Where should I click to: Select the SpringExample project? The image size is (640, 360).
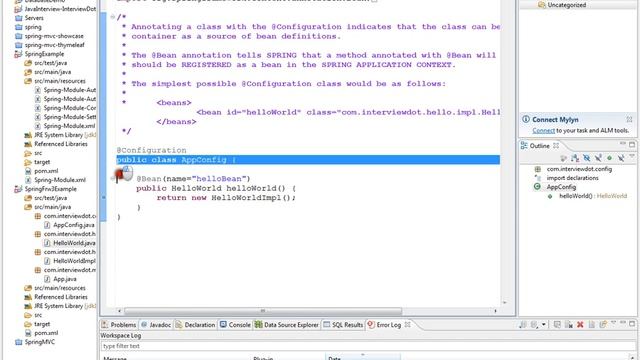click(x=44, y=54)
